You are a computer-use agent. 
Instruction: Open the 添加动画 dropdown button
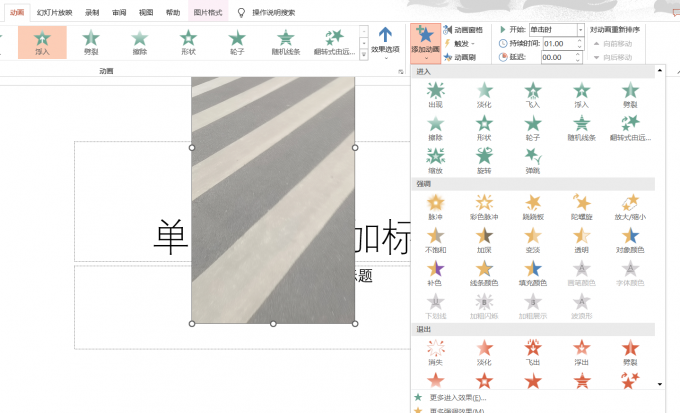tap(425, 44)
